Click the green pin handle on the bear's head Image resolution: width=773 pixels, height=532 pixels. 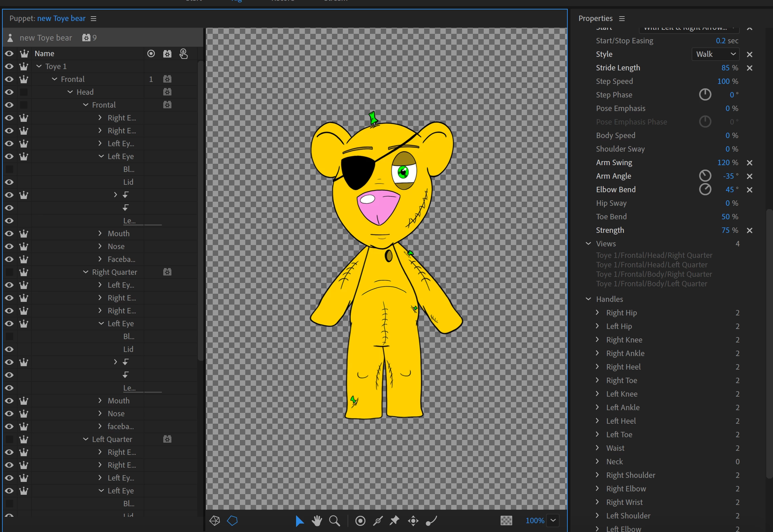(x=373, y=119)
